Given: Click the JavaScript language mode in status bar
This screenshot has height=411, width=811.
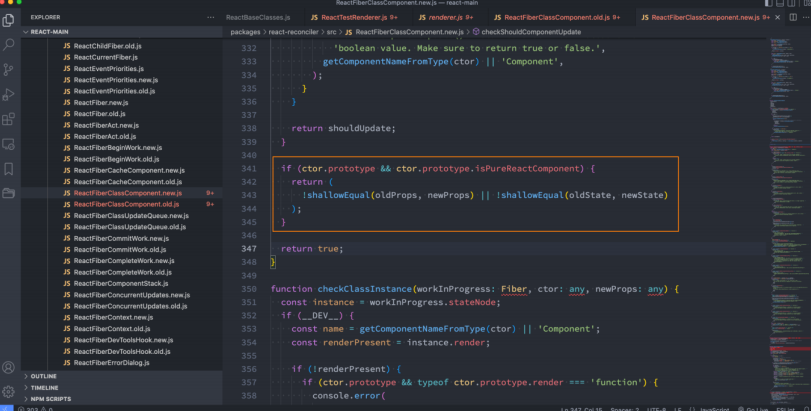Looking at the screenshot, I should tap(714, 409).
